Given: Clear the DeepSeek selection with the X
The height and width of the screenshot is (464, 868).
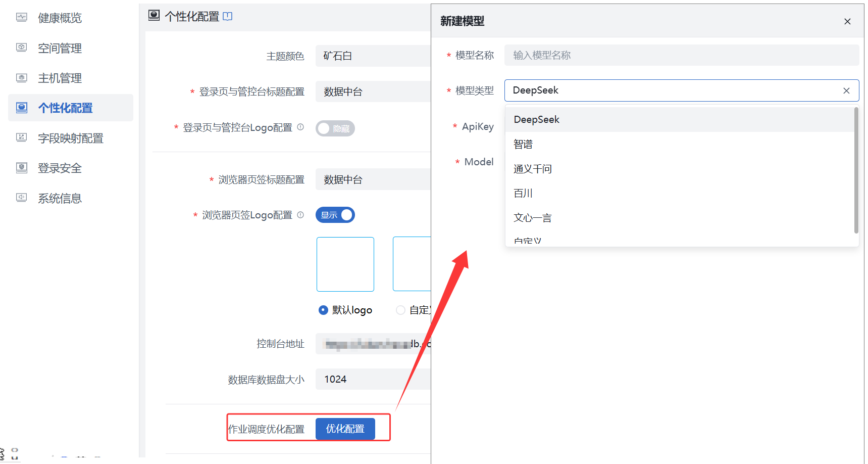Looking at the screenshot, I should pyautogui.click(x=846, y=90).
